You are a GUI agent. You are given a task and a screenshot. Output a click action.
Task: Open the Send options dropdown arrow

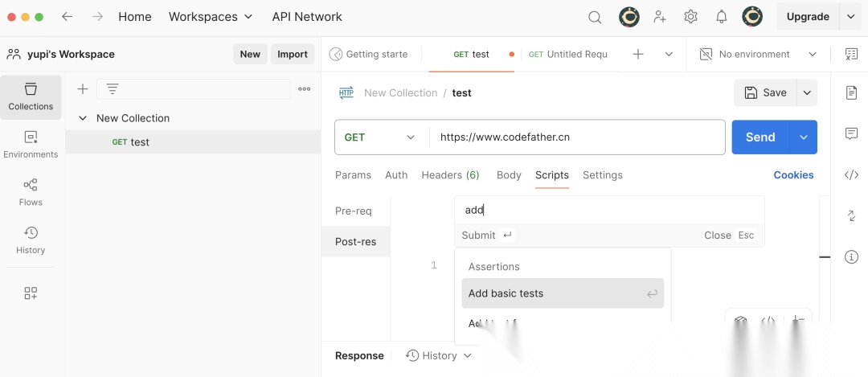tap(803, 137)
